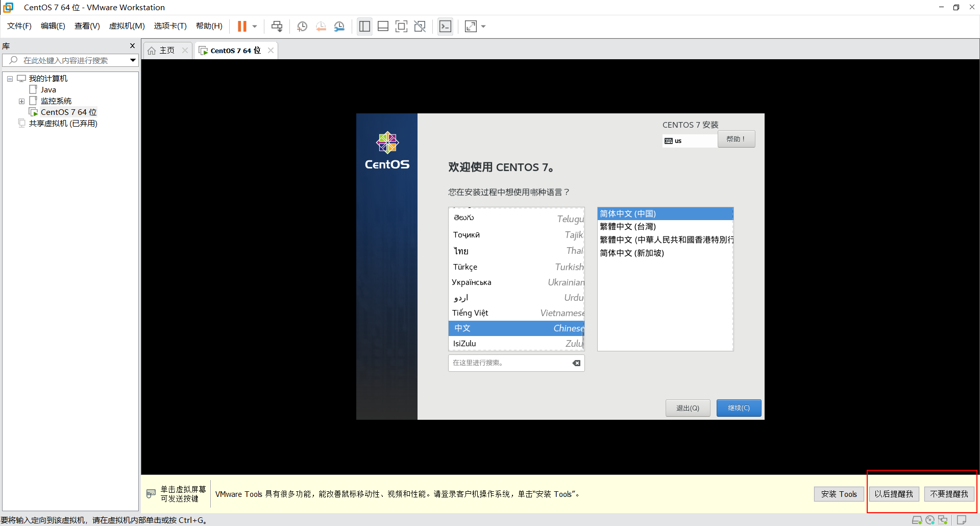Select Türkçe Turkish in the language list
980x526 pixels.
(517, 267)
